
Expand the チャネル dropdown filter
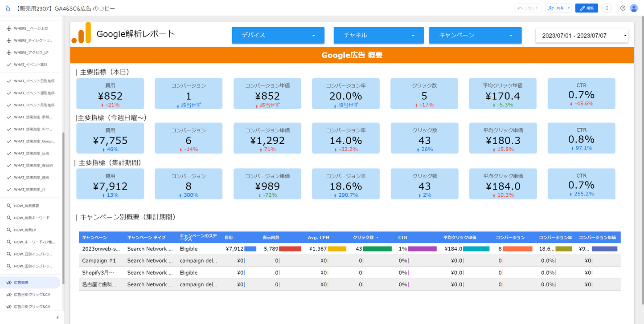point(378,35)
